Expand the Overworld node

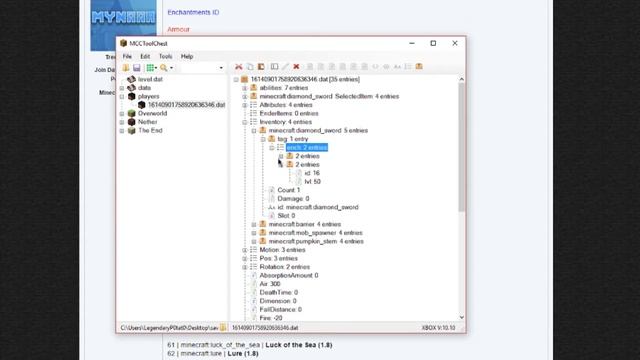pyautogui.click(x=122, y=114)
